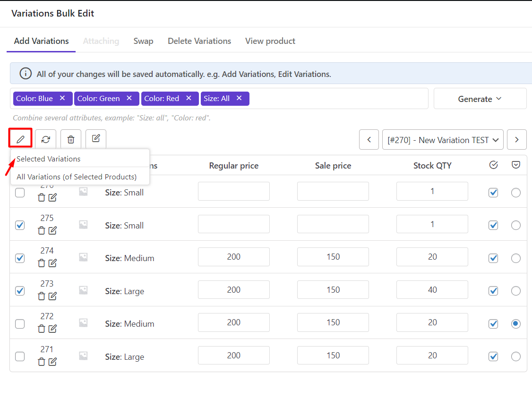Screen dimensions: 532x398
Task: Set variation 273 as default radio
Action: pyautogui.click(x=516, y=291)
